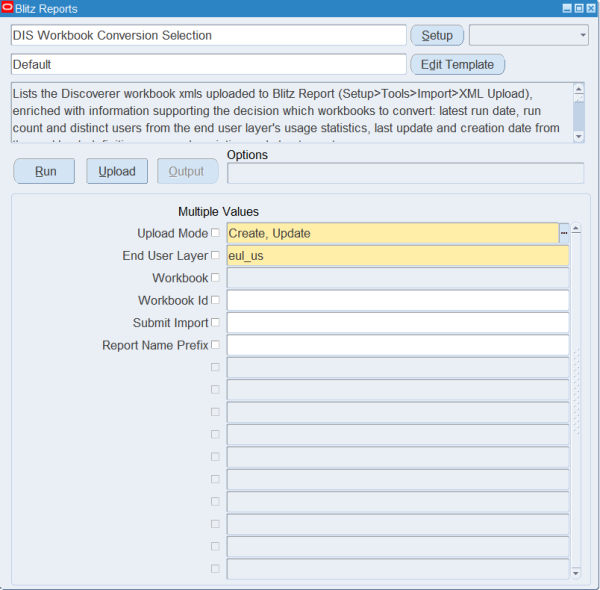Click the Edit Template button

pyautogui.click(x=458, y=64)
